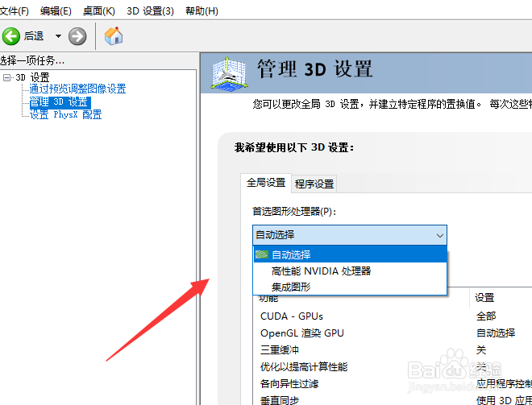Click 自动选择 value for OpenGL 渲染 GPU

coord(496,333)
